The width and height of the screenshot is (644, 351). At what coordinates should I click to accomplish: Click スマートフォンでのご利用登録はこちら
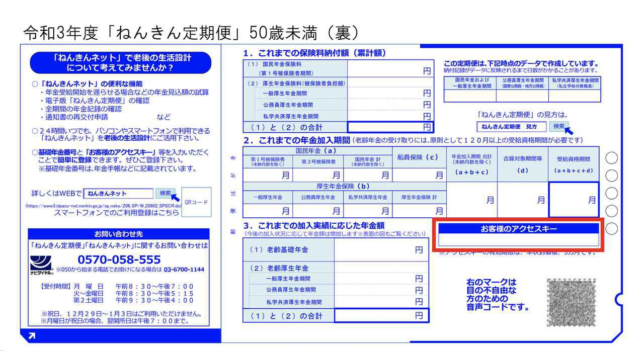point(116,213)
